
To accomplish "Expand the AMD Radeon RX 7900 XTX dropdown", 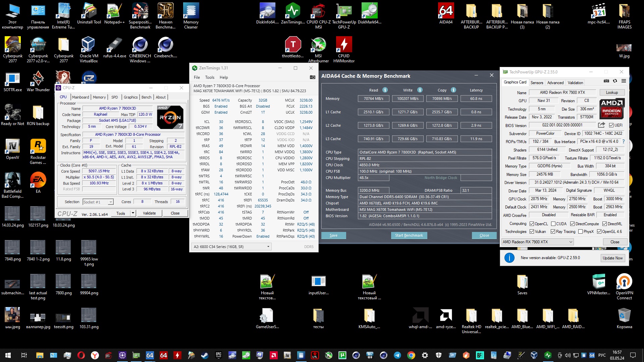I will point(571,242).
